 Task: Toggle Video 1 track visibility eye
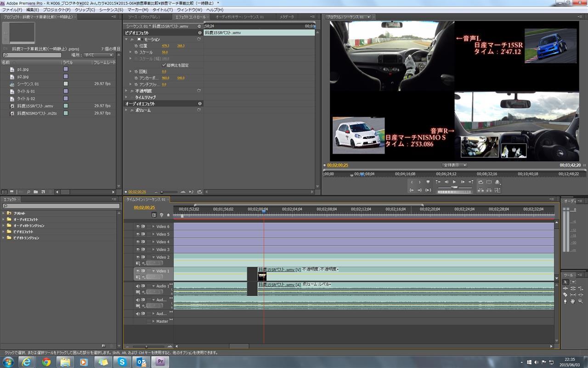(137, 271)
